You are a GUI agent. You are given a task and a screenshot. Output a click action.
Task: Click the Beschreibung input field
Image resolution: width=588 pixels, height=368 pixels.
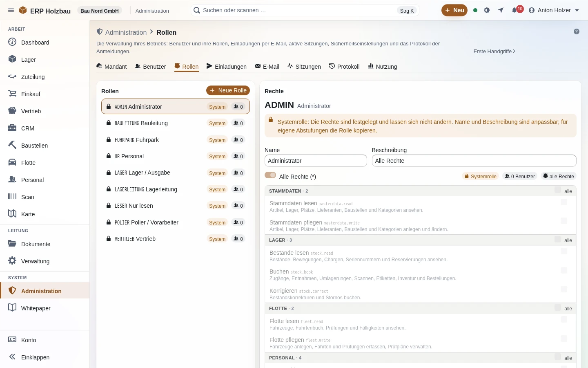pos(474,161)
